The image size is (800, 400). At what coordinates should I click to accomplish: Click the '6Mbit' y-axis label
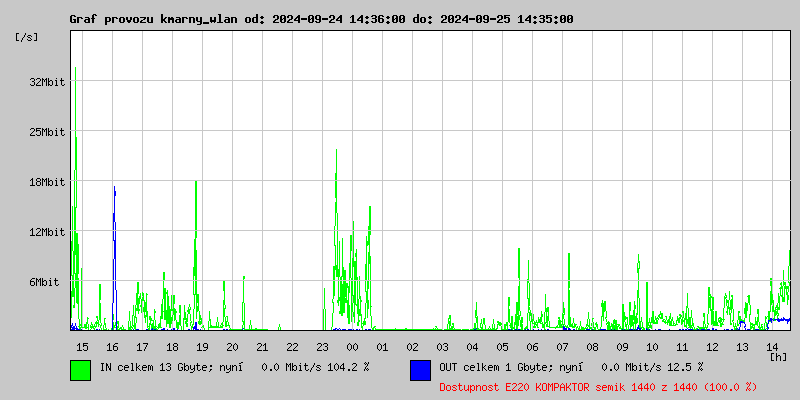[x=44, y=282]
